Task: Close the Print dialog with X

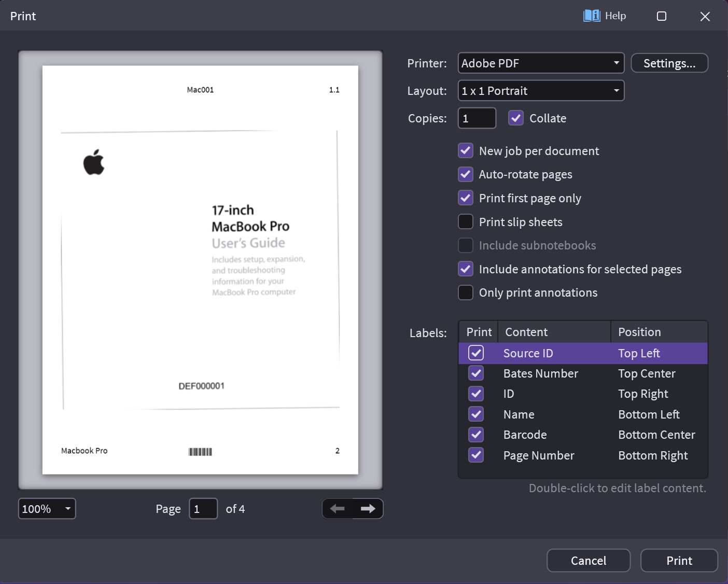Action: coord(705,17)
